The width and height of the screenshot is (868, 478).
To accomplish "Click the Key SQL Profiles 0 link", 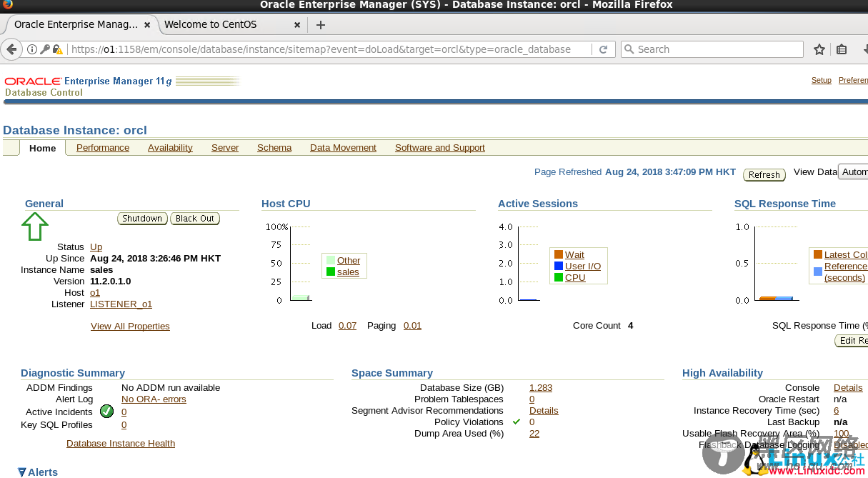I will 124,425.
